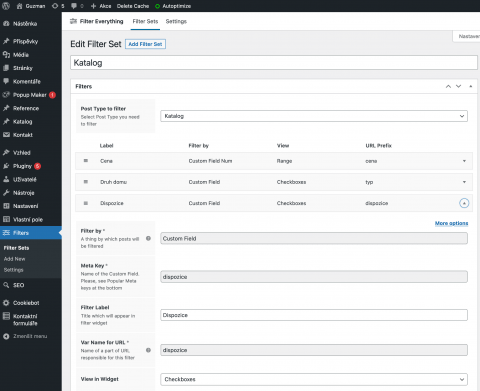Image resolution: width=480 pixels, height=391 pixels.
Task: Click the help icon beside Var Name for URL
Action: pos(148,350)
